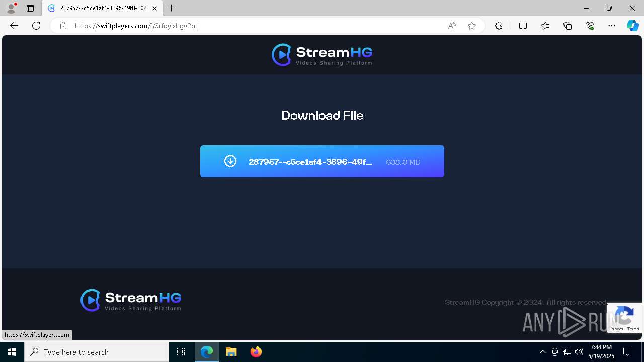644x362 pixels.
Task: Open reCAPTCHA Privacy link
Action: (617, 329)
